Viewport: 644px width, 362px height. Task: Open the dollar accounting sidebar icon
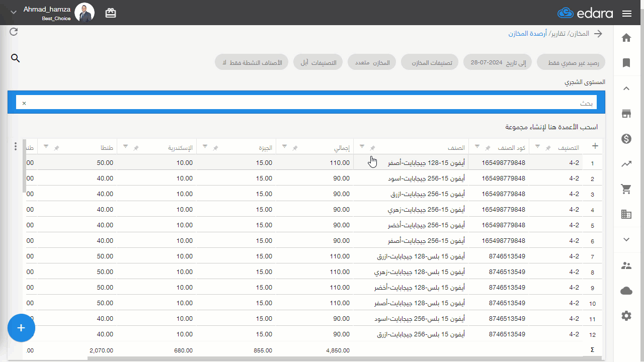click(626, 139)
